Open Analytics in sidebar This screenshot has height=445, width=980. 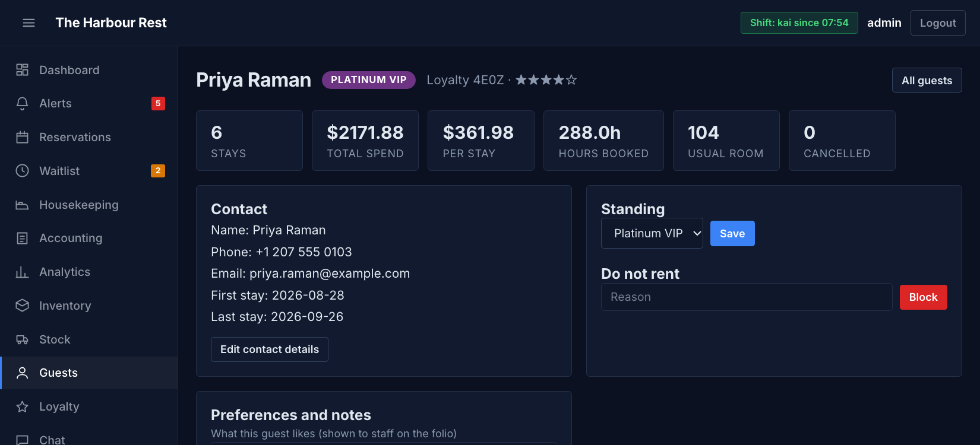point(89,272)
